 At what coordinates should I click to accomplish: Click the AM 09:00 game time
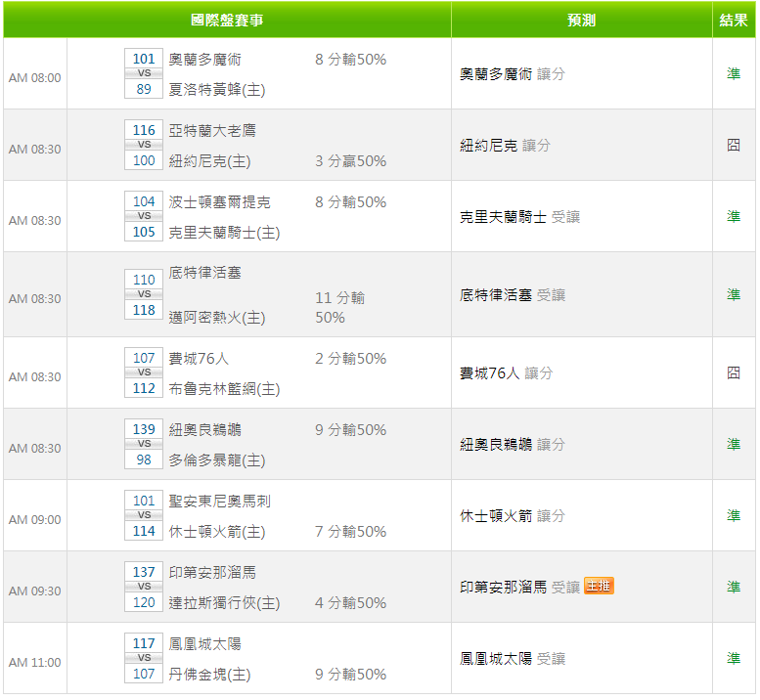pos(35,520)
